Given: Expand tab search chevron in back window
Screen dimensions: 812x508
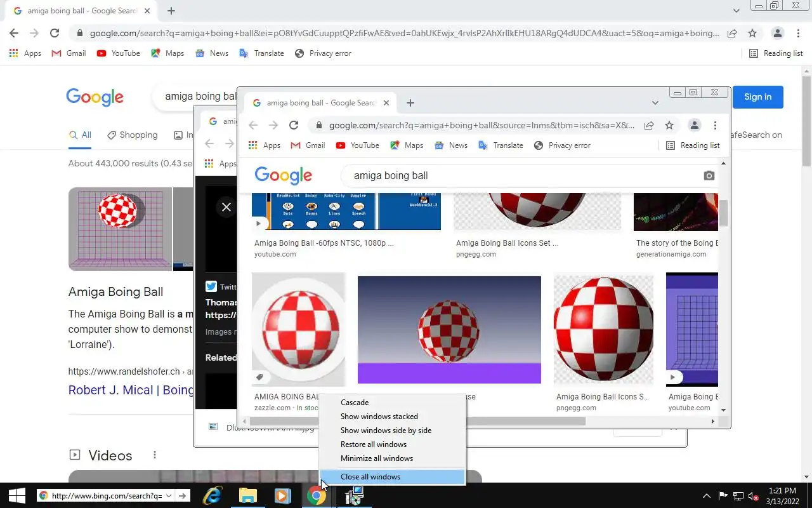Looking at the screenshot, I should pyautogui.click(x=737, y=11).
